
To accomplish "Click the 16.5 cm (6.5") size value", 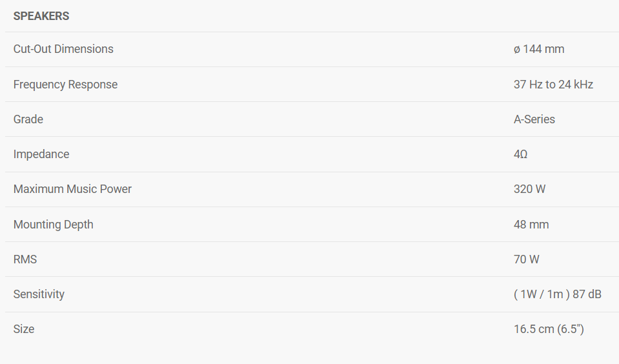I will [549, 329].
